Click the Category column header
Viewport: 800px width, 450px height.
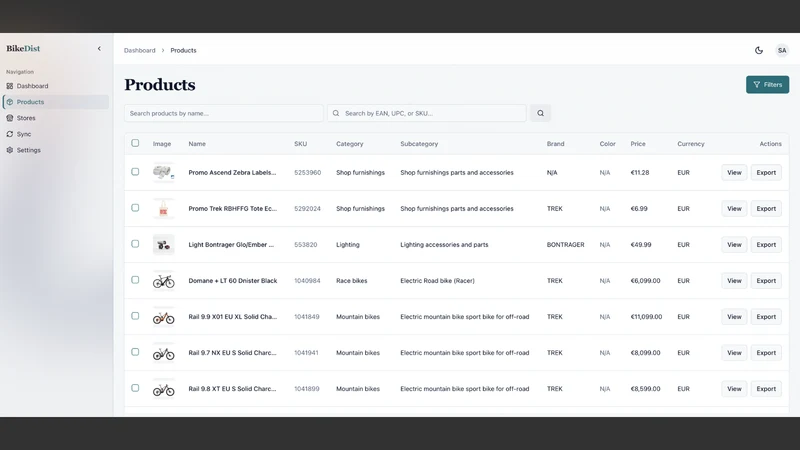(349, 144)
